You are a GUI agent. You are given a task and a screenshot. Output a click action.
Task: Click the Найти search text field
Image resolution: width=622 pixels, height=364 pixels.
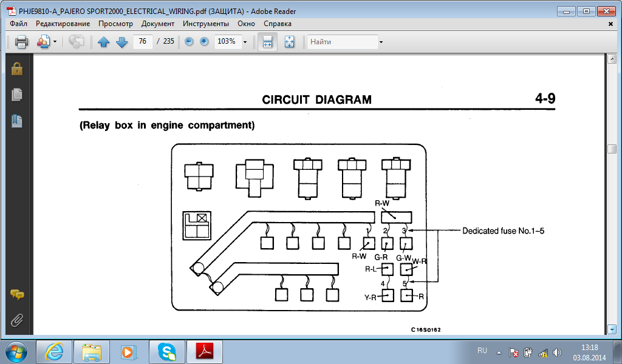click(342, 42)
